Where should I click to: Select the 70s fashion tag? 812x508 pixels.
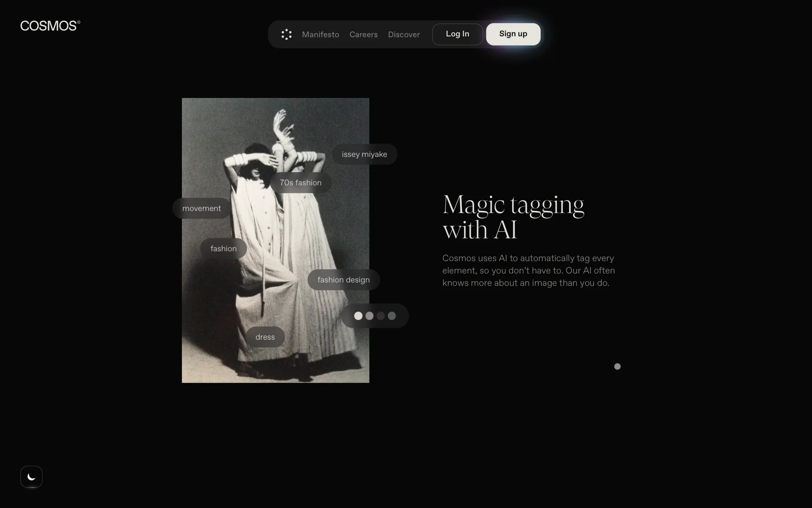click(x=300, y=183)
